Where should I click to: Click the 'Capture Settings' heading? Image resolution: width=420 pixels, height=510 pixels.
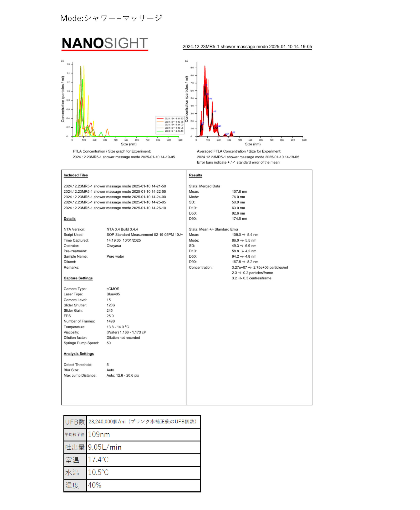click(x=78, y=278)
